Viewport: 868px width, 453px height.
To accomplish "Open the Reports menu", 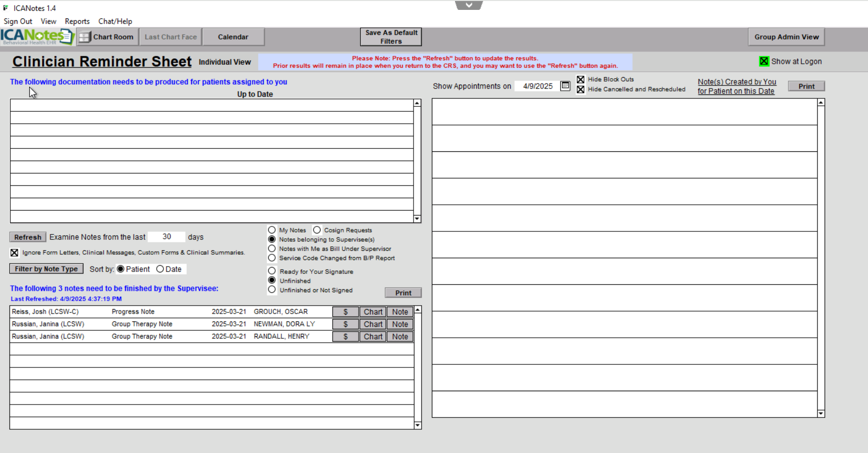I will [x=77, y=21].
